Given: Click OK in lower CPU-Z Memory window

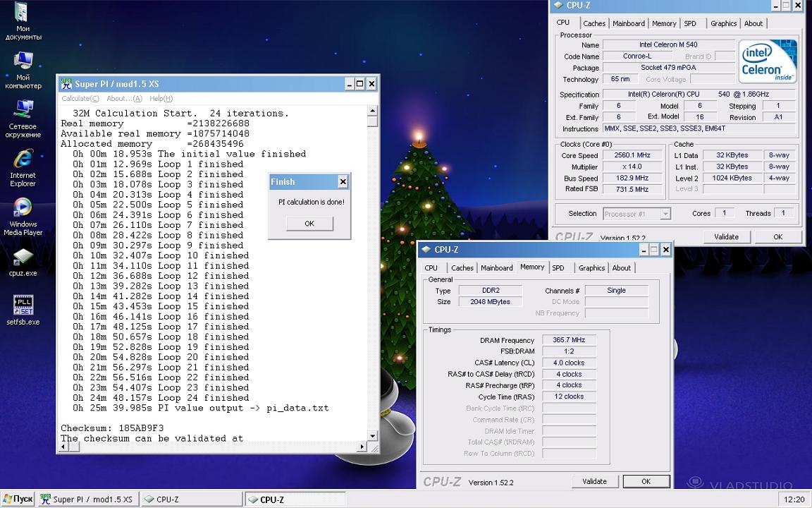Looking at the screenshot, I should (646, 482).
